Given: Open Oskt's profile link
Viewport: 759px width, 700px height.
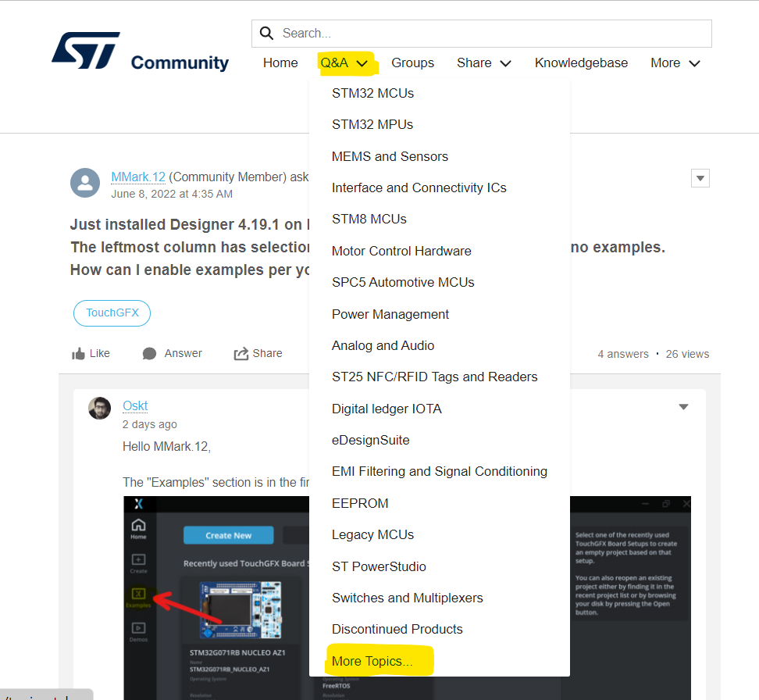Looking at the screenshot, I should [x=135, y=406].
